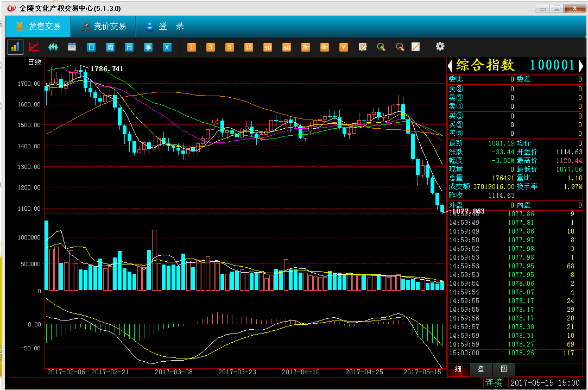The width and height of the screenshot is (588, 390).
Task: Go to previous index with left arrow
Action: [x=450, y=66]
